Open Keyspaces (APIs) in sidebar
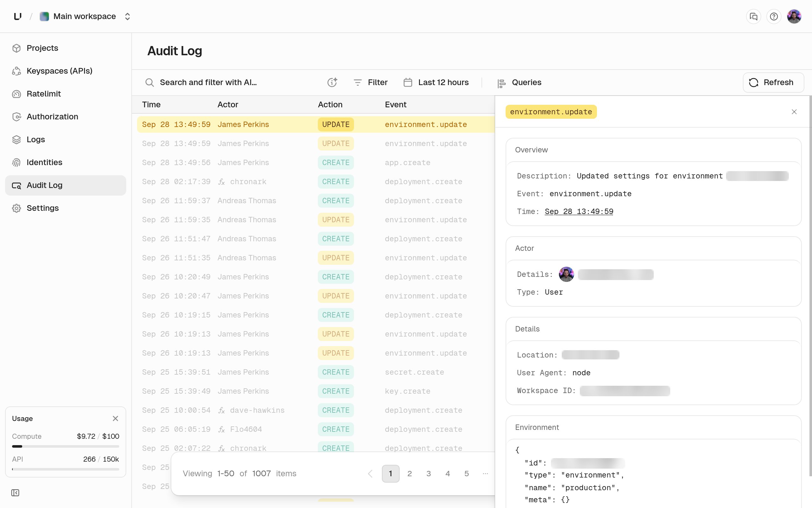Screen dimensions: 812x508 [x=65, y=71]
